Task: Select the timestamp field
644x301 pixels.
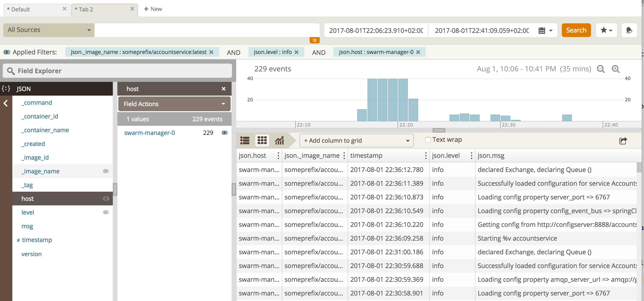Action: 37,240
